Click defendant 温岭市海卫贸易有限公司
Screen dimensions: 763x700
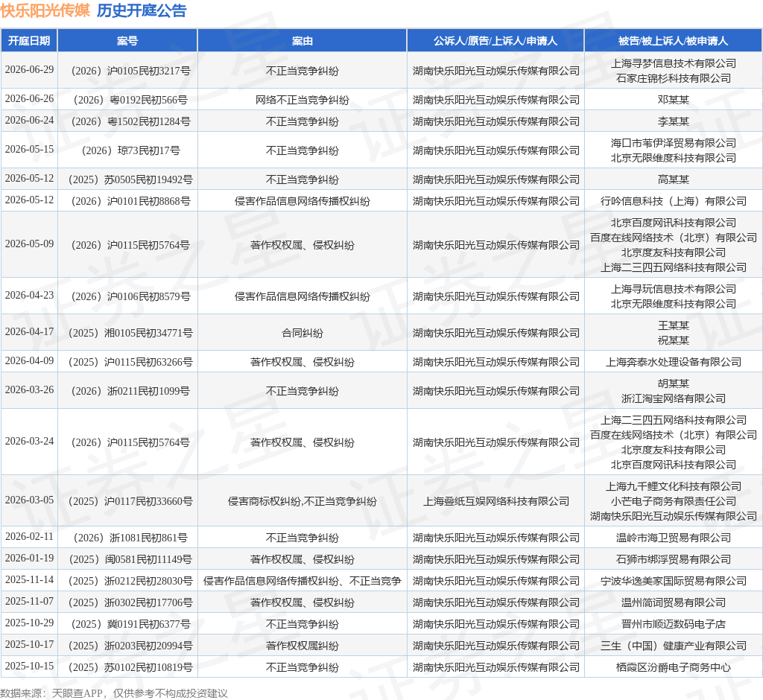pos(674,538)
